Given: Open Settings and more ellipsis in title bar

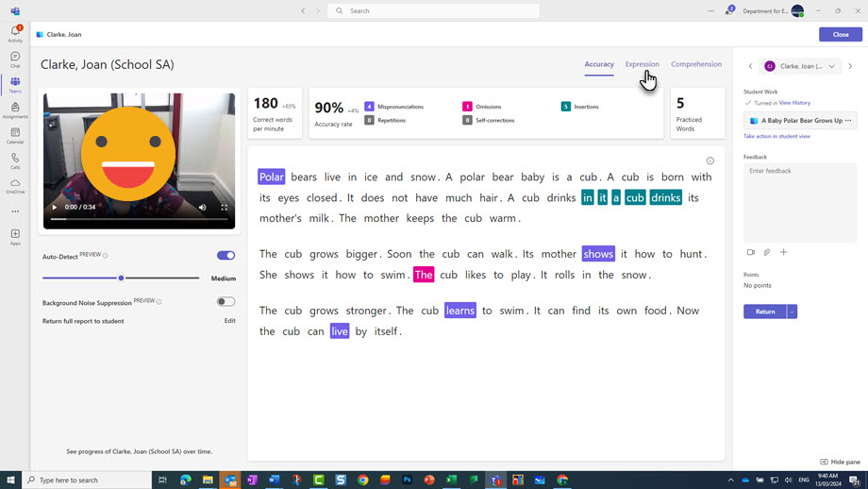Looking at the screenshot, I should tap(710, 10).
